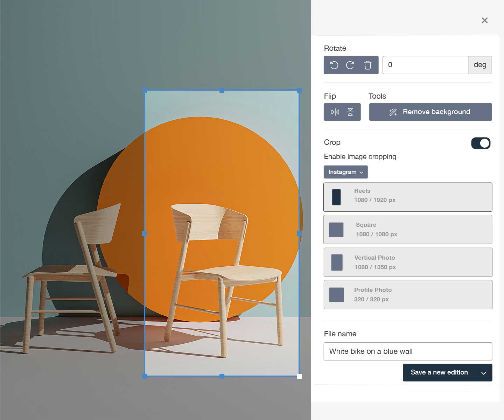
Task: Flip image vertically
Action: 350,112
